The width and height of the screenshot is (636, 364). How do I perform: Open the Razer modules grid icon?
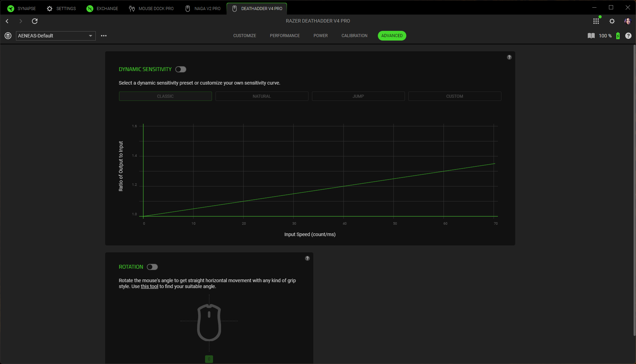[x=596, y=21]
